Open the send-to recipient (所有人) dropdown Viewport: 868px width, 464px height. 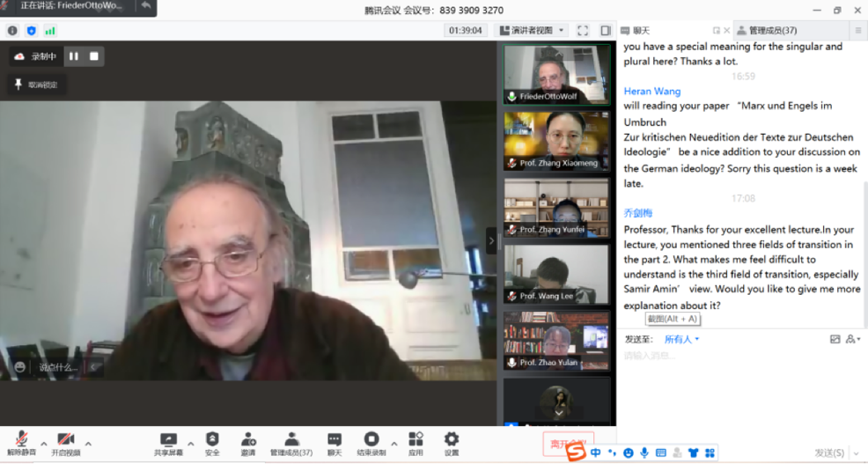pos(682,339)
